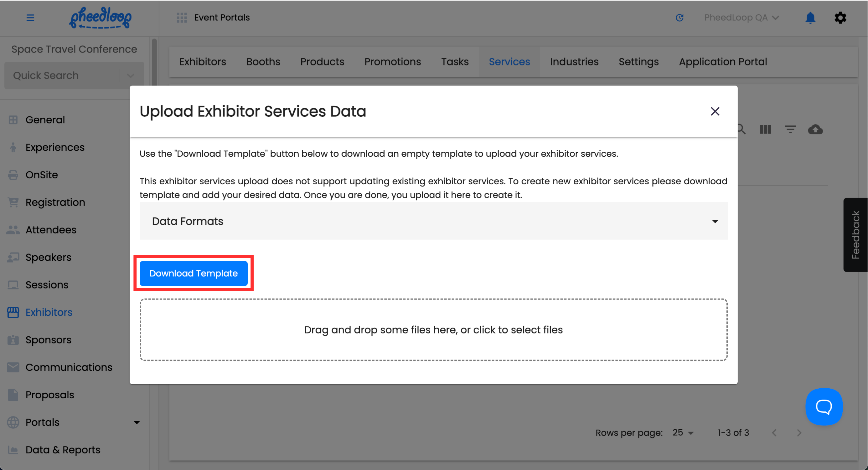Open the rows per page dropdown
Image resolution: width=868 pixels, height=470 pixels.
[683, 433]
